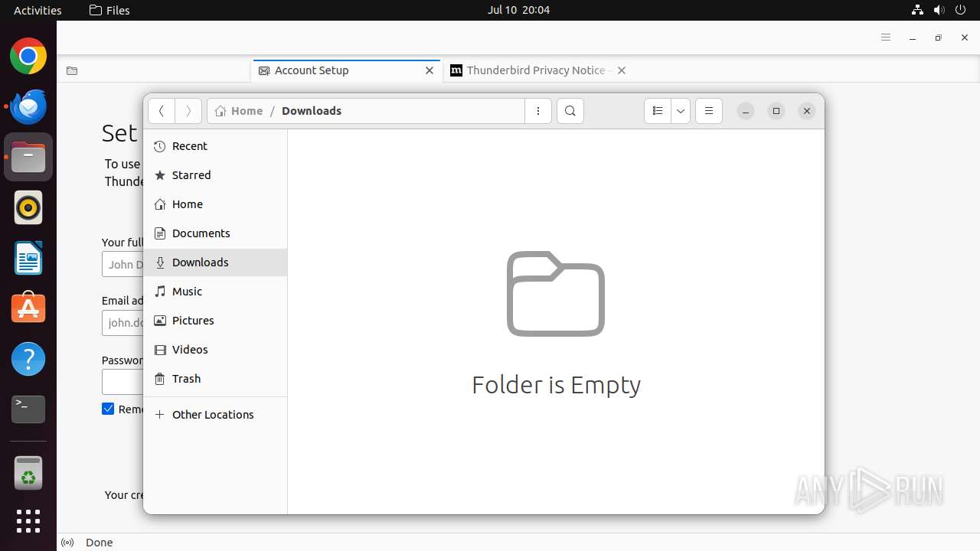This screenshot has width=980, height=551.
Task: Open Music in the sidebar
Action: [215, 292]
